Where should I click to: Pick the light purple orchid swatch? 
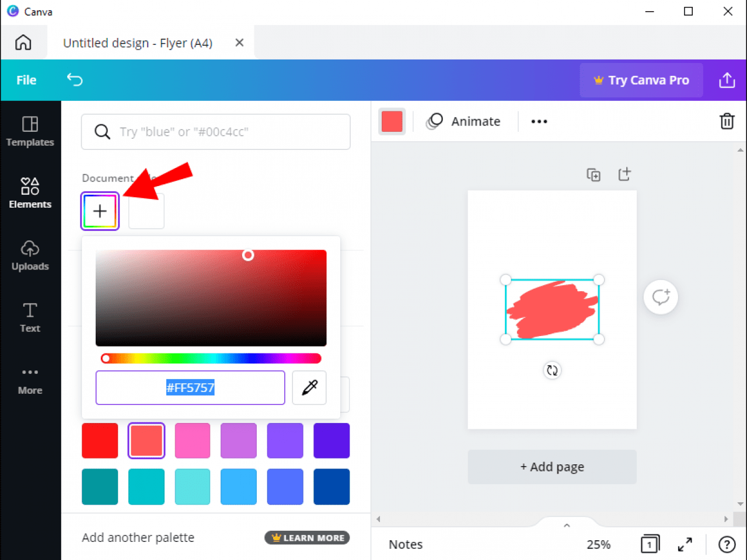coord(239,440)
